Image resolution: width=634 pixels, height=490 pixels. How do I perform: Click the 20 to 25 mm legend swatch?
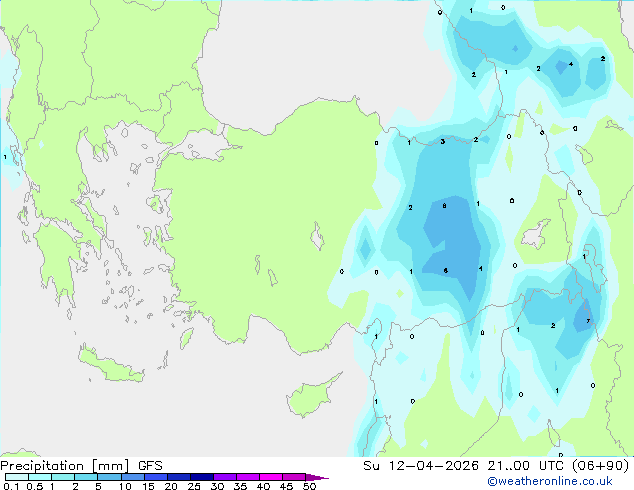179,477
